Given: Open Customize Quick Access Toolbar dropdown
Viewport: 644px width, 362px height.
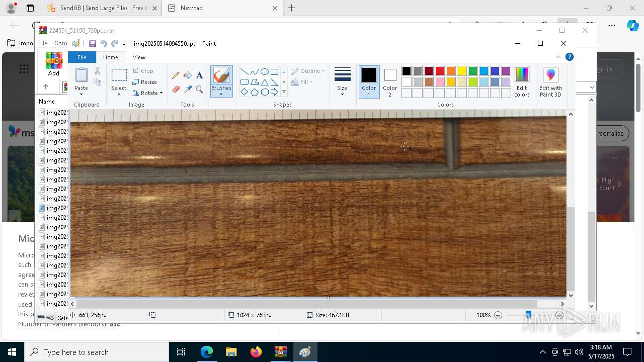Looking at the screenshot, I should tap(124, 44).
